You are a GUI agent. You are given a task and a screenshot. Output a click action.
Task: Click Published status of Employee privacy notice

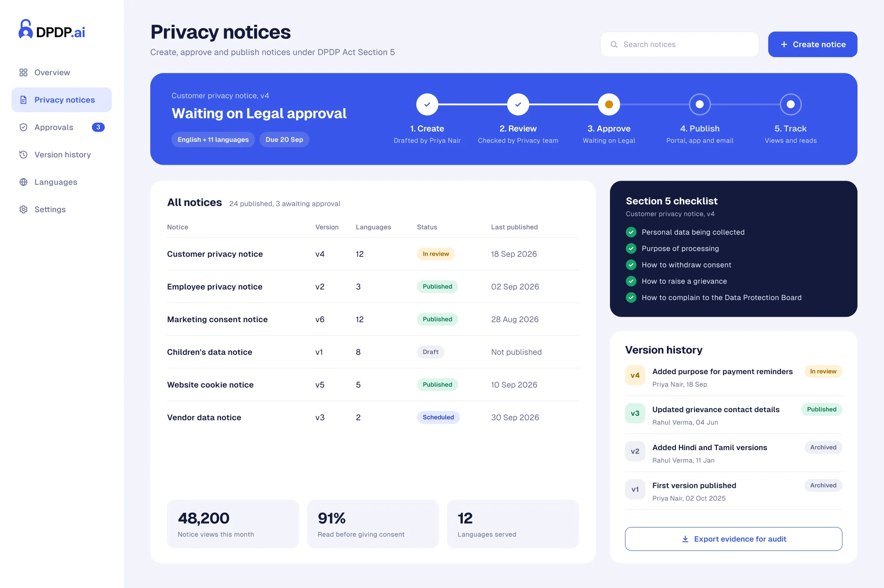437,287
